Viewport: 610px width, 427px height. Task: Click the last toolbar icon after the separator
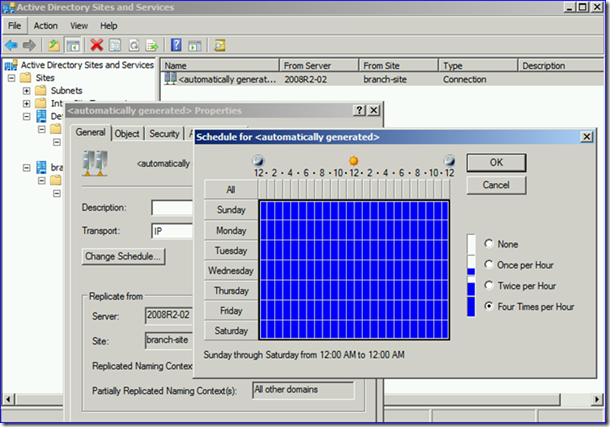coord(220,46)
